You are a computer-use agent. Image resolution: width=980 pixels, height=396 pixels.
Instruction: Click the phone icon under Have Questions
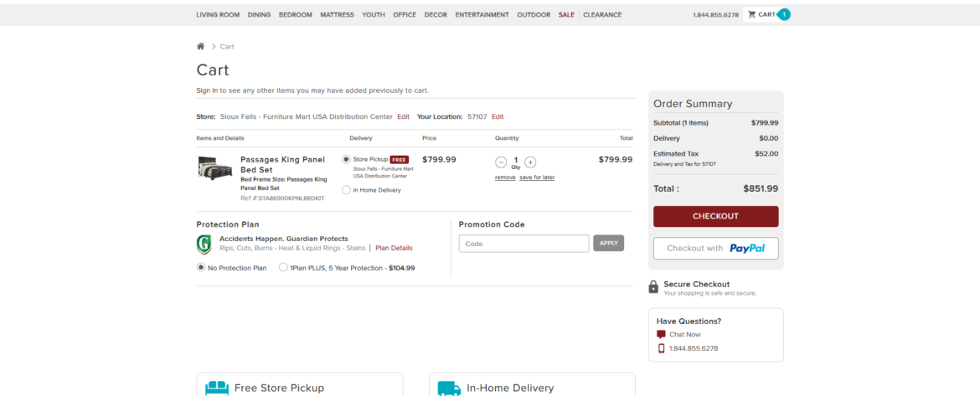(x=661, y=348)
